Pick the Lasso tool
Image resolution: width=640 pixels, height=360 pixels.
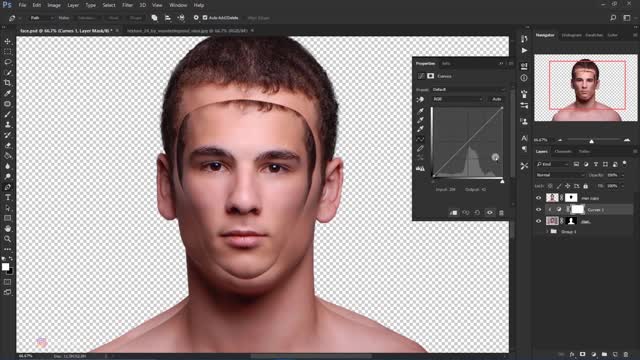click(x=7, y=62)
